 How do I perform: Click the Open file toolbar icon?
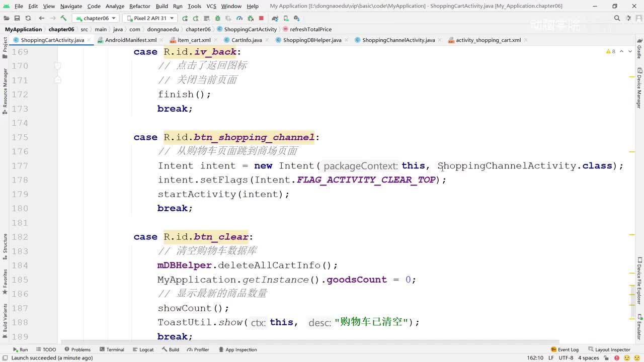click(x=6, y=18)
